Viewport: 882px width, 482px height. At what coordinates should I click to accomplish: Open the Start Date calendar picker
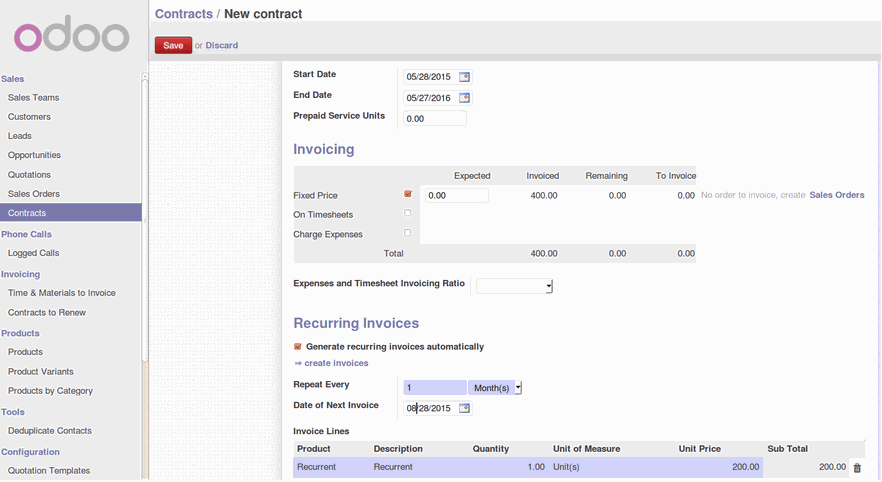click(464, 77)
